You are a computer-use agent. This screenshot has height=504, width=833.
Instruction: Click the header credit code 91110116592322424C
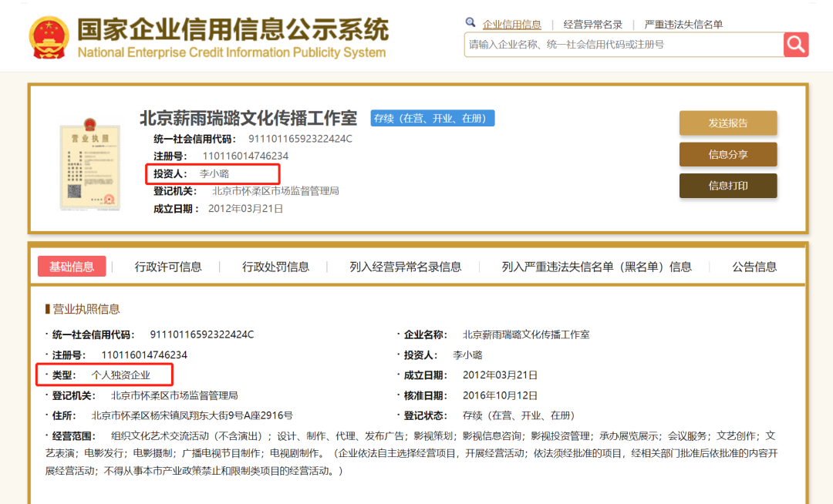point(300,139)
